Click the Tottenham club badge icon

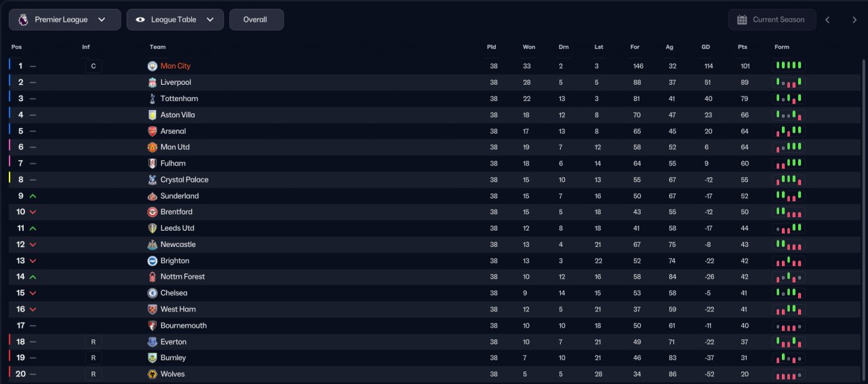pyautogui.click(x=152, y=98)
